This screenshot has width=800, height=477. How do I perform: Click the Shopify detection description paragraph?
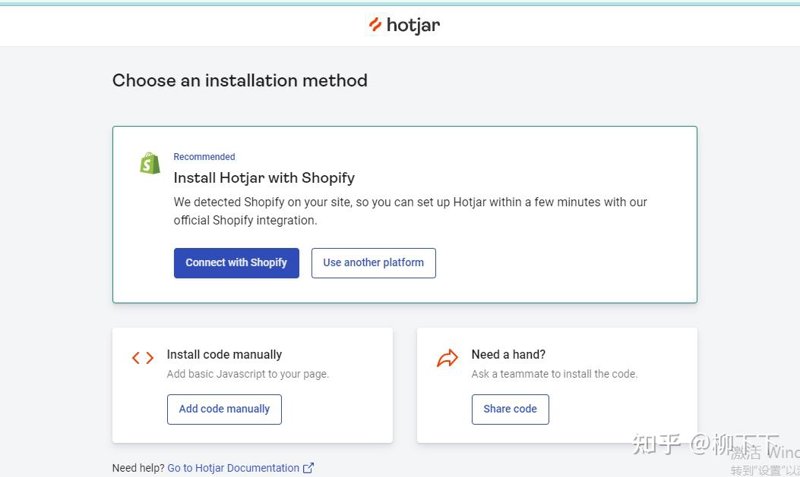pos(410,211)
